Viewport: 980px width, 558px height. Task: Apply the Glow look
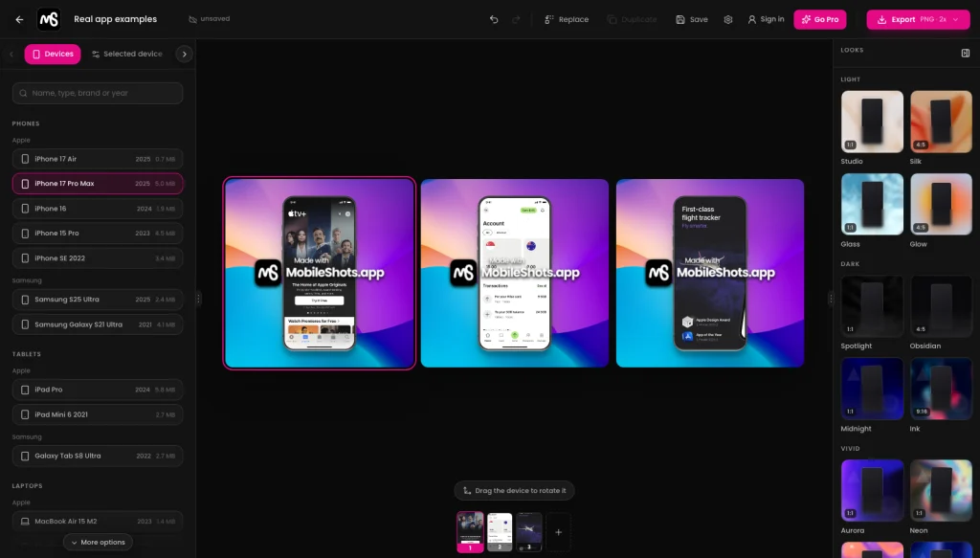(x=942, y=204)
